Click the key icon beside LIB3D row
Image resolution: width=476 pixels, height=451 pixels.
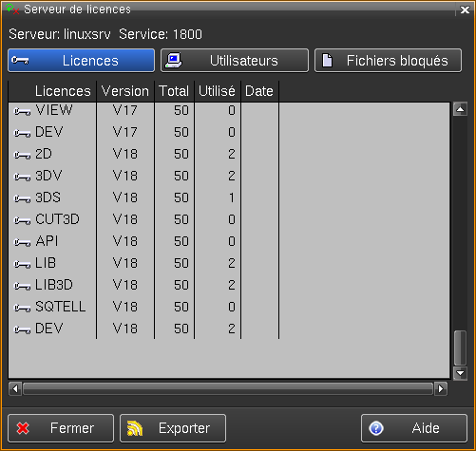[x=23, y=286]
